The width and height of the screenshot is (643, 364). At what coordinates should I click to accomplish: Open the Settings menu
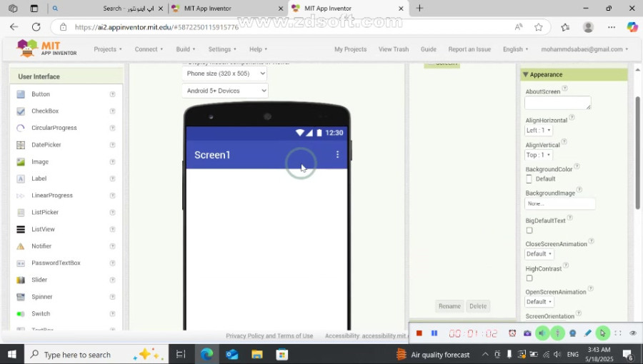point(222,49)
